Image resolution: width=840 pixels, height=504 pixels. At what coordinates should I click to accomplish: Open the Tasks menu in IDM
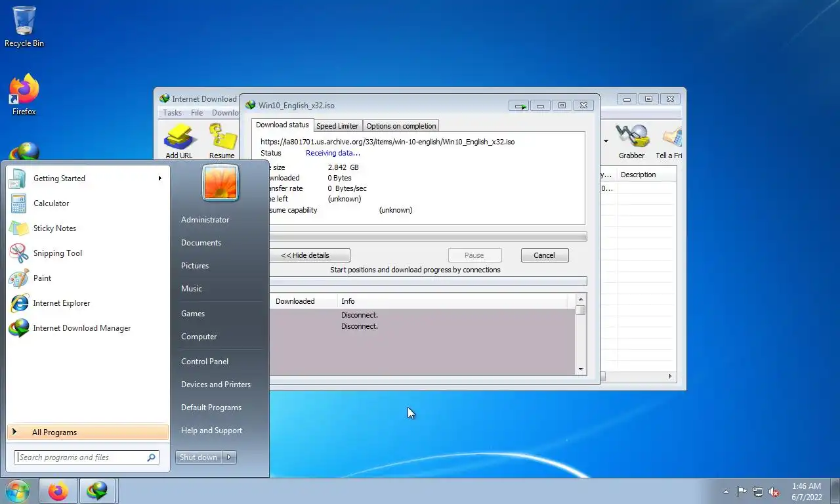click(172, 113)
